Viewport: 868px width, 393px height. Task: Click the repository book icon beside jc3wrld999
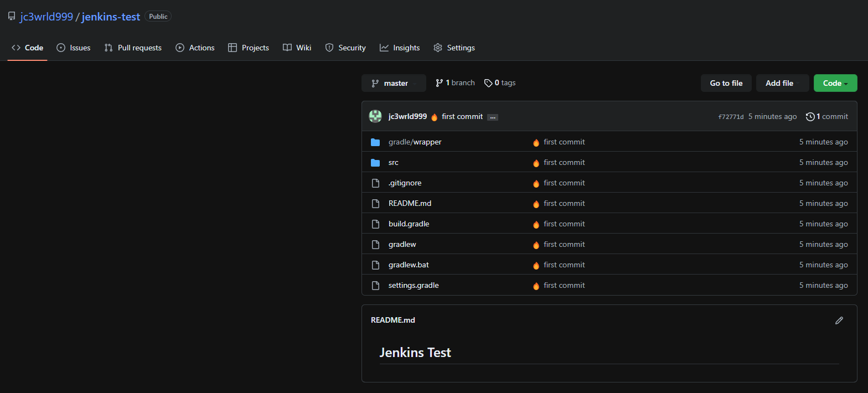pos(12,17)
